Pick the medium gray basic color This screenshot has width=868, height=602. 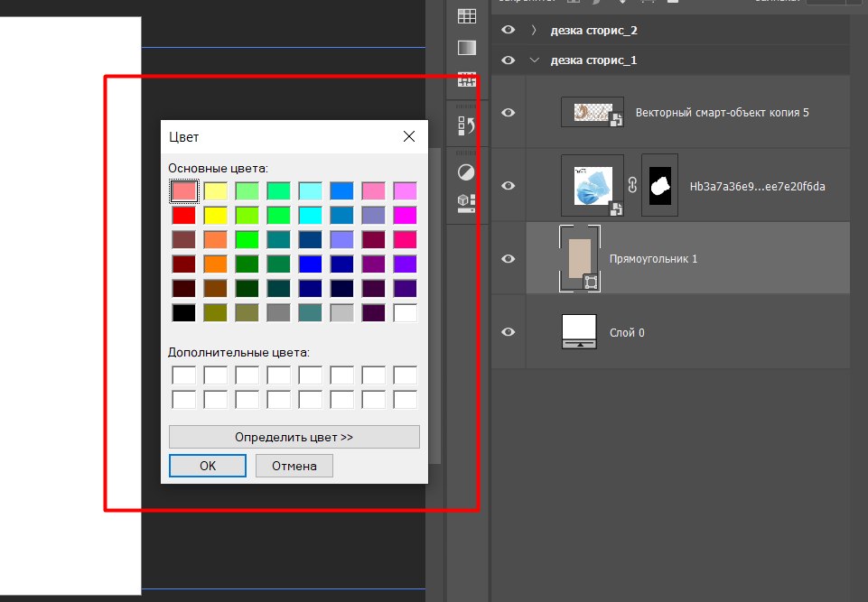pyautogui.click(x=278, y=312)
